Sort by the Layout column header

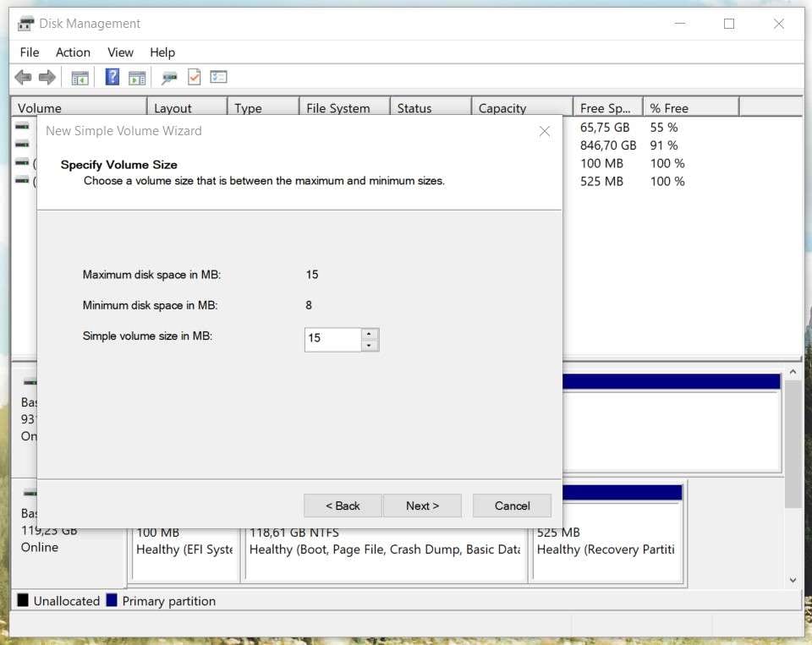coord(188,107)
